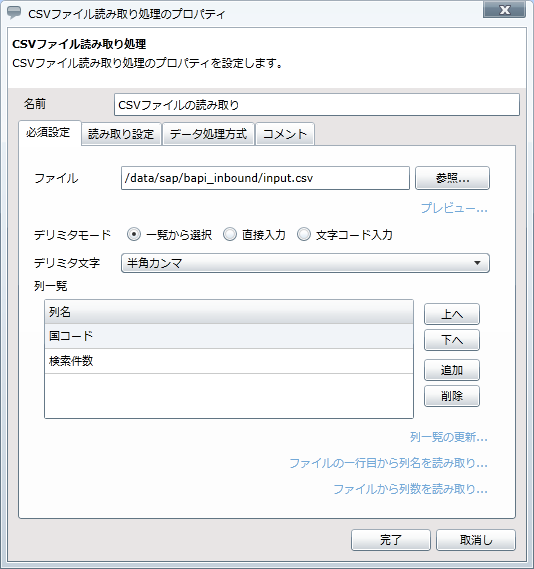Select the 一覧から選択 radio button

[134, 234]
